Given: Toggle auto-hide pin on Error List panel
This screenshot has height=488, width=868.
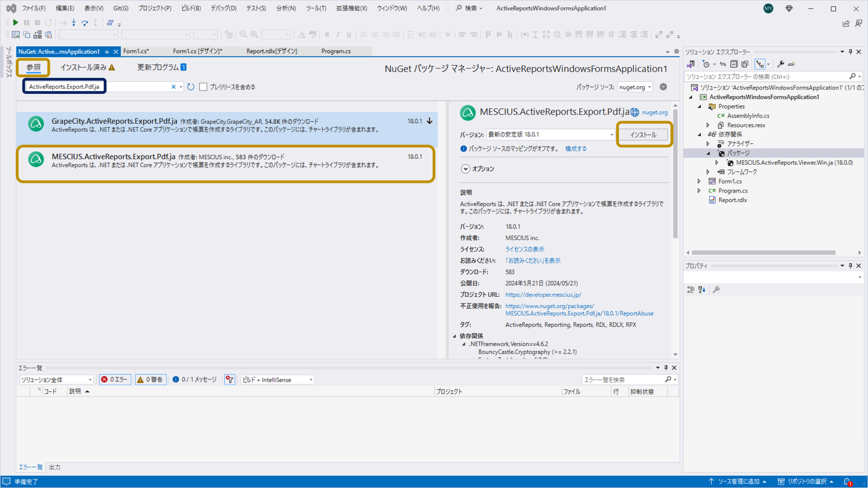Looking at the screenshot, I should tap(666, 368).
